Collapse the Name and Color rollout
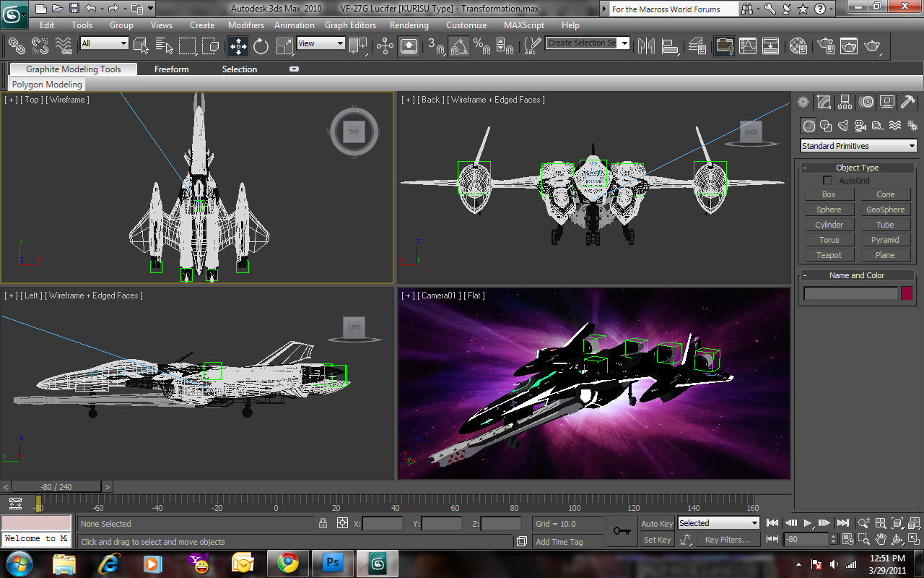 [x=857, y=275]
